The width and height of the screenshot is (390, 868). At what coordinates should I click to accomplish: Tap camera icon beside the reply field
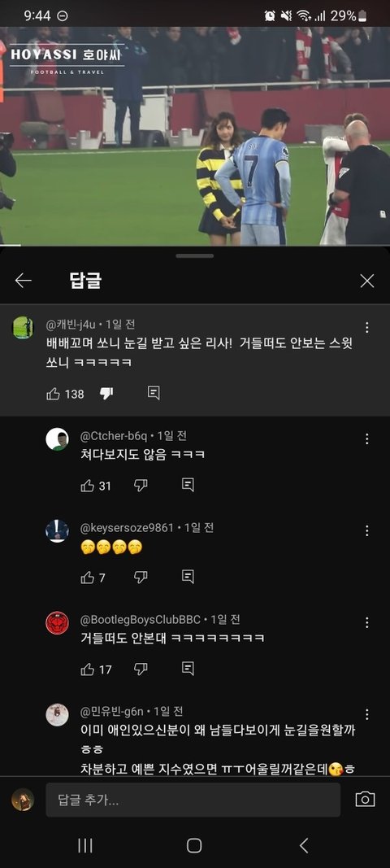click(x=365, y=800)
